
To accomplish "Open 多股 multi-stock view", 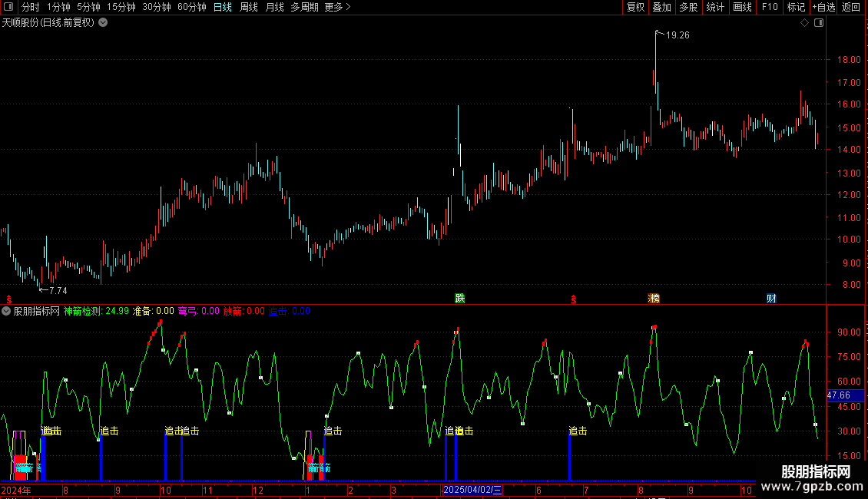I will click(x=689, y=7).
